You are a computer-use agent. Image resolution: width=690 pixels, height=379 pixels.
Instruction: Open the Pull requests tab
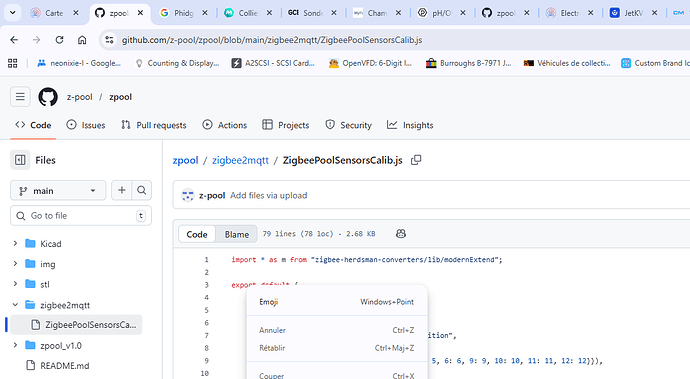point(154,125)
